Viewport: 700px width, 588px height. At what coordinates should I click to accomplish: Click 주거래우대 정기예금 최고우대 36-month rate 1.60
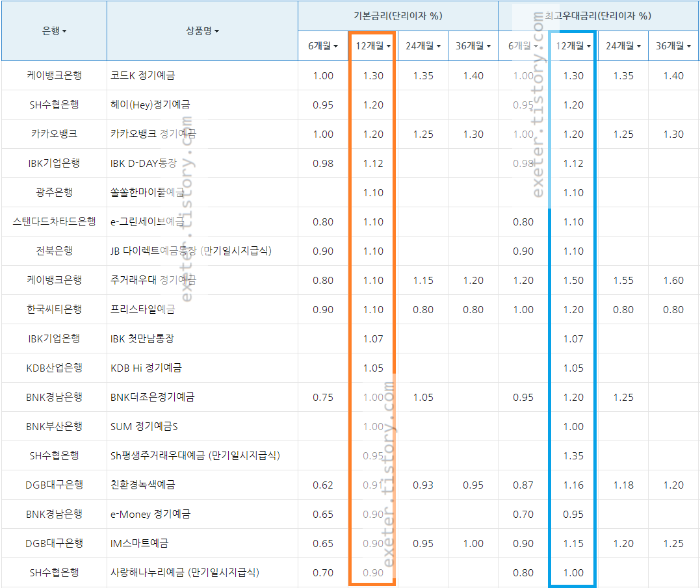click(x=673, y=281)
